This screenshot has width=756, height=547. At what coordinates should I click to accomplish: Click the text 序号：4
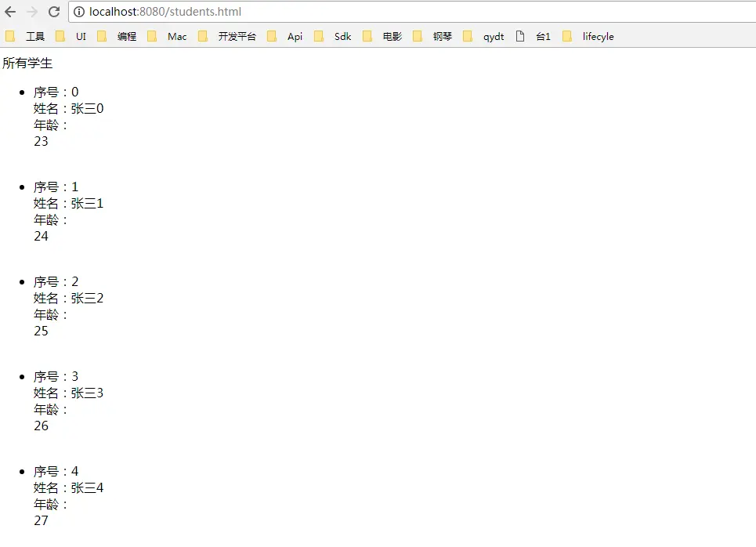56,471
